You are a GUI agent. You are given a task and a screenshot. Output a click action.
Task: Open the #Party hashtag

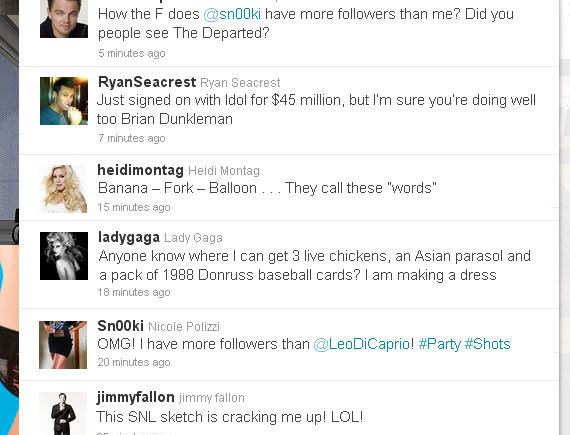point(439,344)
